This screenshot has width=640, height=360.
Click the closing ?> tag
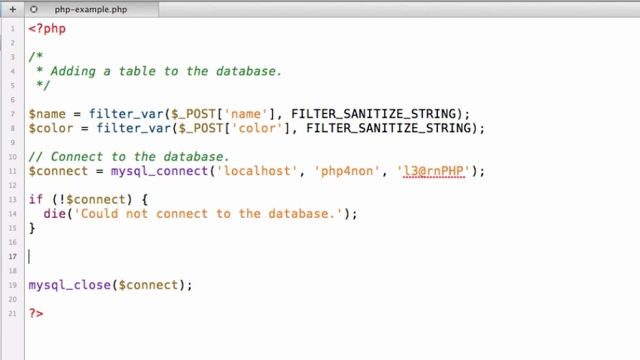point(36,313)
